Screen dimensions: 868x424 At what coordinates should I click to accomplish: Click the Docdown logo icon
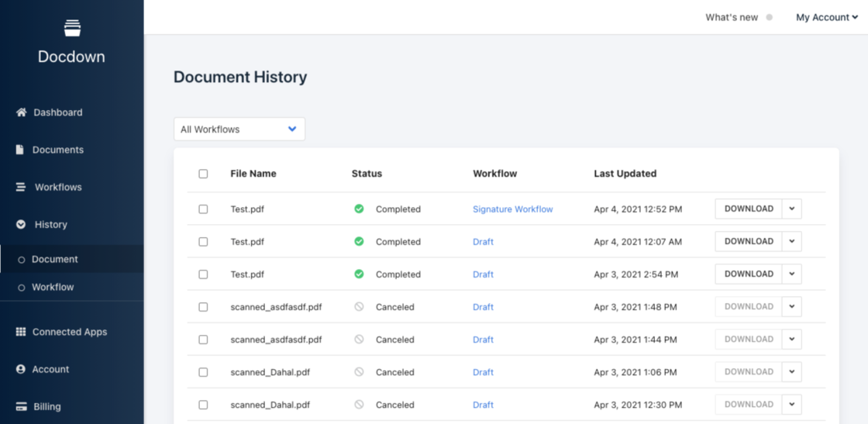pyautogui.click(x=72, y=28)
